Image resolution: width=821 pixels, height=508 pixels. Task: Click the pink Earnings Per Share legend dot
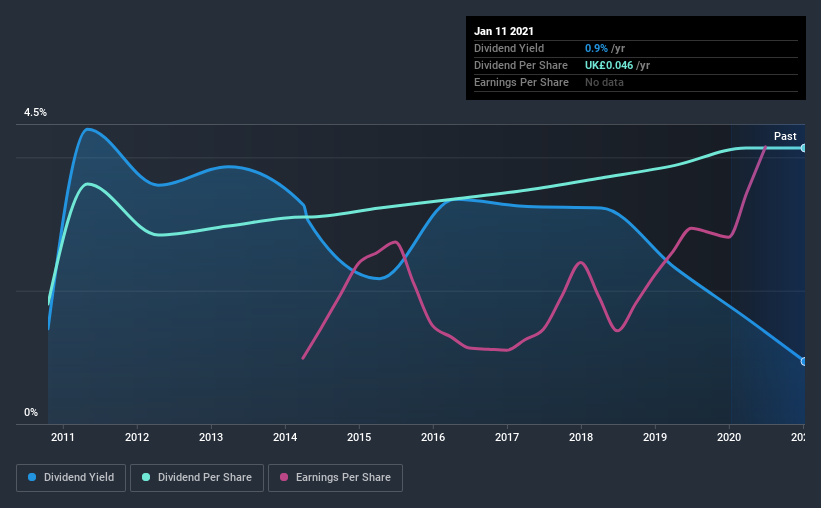click(x=284, y=477)
